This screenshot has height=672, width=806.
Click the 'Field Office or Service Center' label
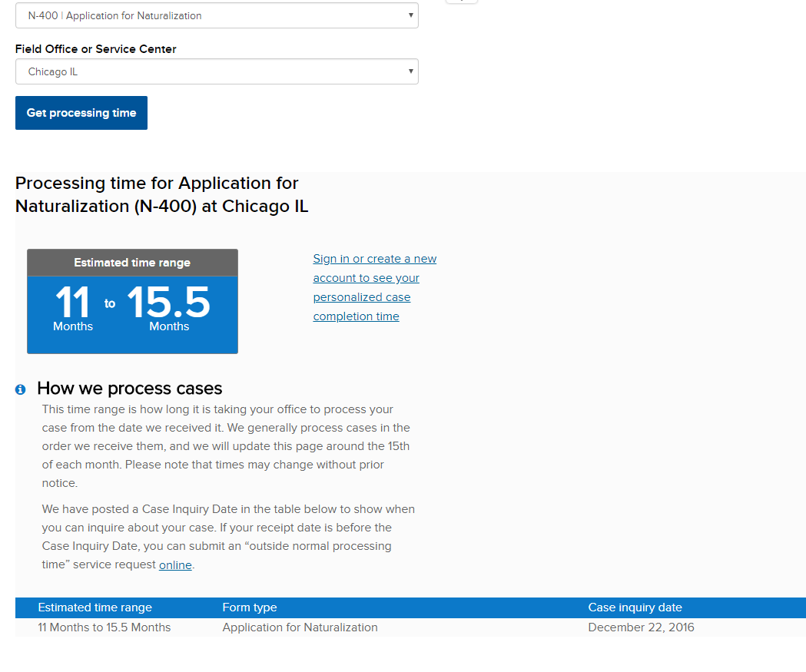coord(95,49)
